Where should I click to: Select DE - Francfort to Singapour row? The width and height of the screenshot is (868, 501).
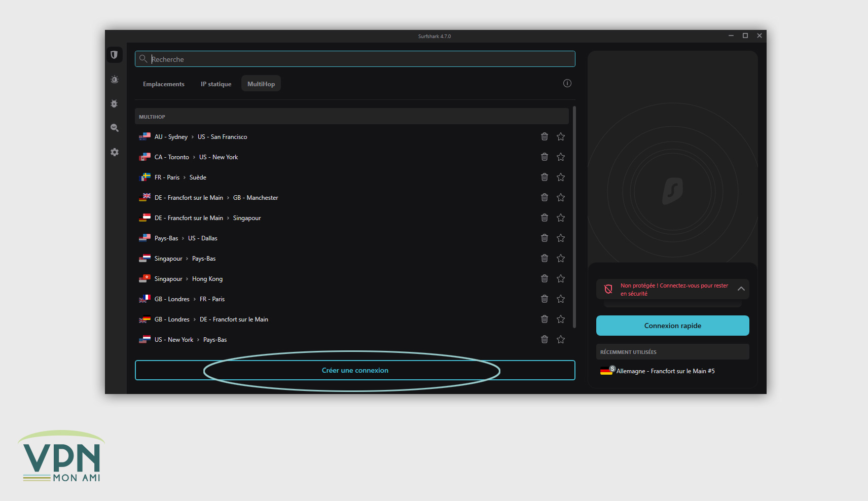pos(352,218)
